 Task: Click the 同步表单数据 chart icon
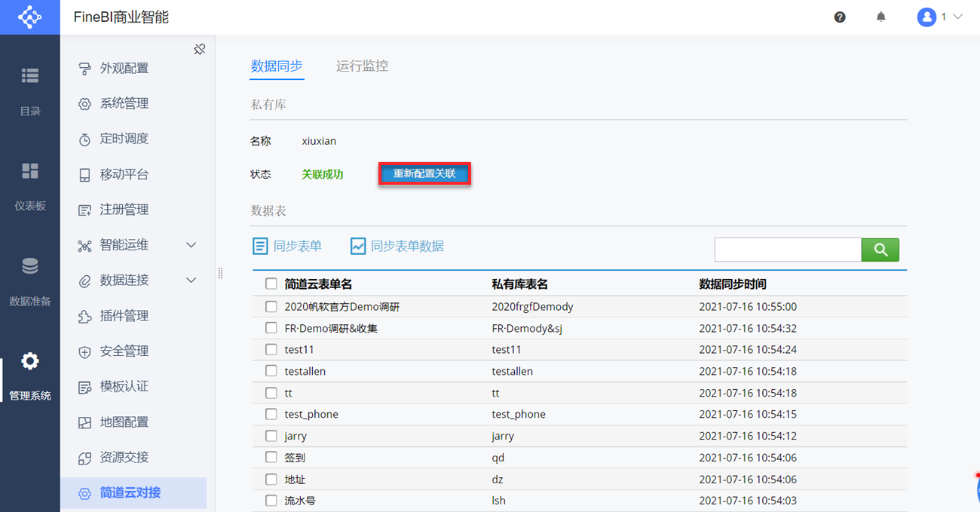point(358,247)
